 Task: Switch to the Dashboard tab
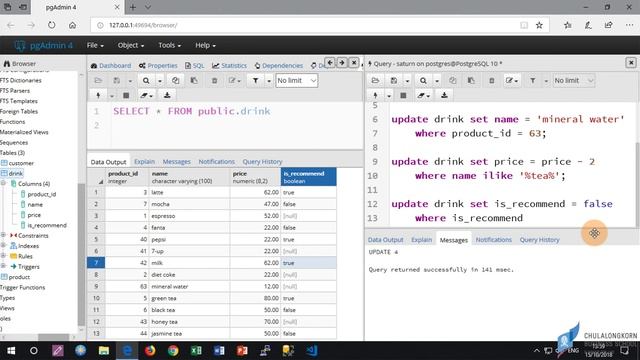(111, 65)
